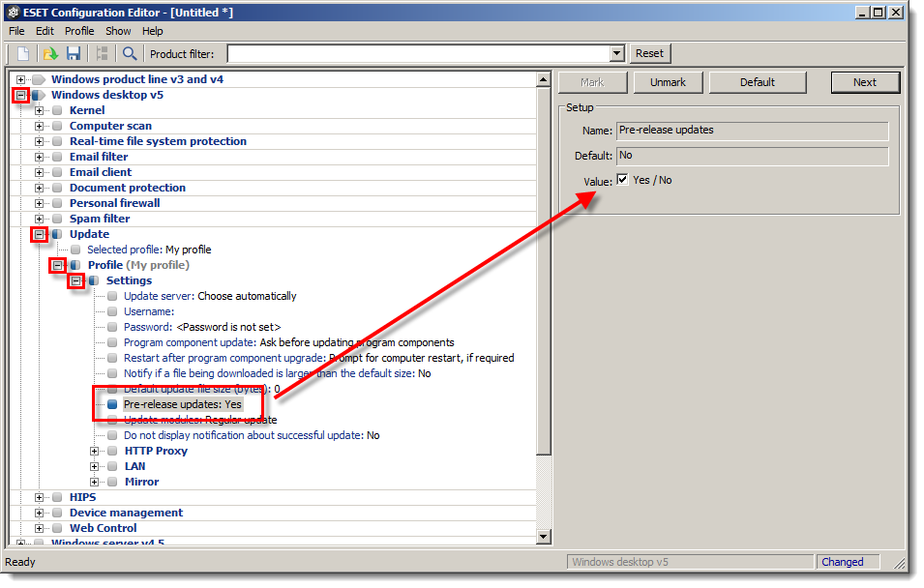Expand the Real-time file system protection node
The height and width of the screenshot is (588, 924).
click(39, 142)
